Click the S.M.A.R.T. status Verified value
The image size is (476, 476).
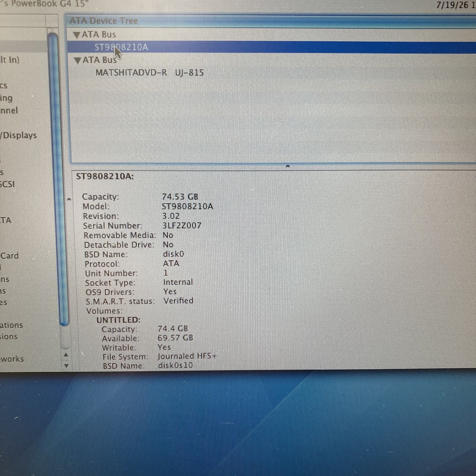click(x=178, y=301)
